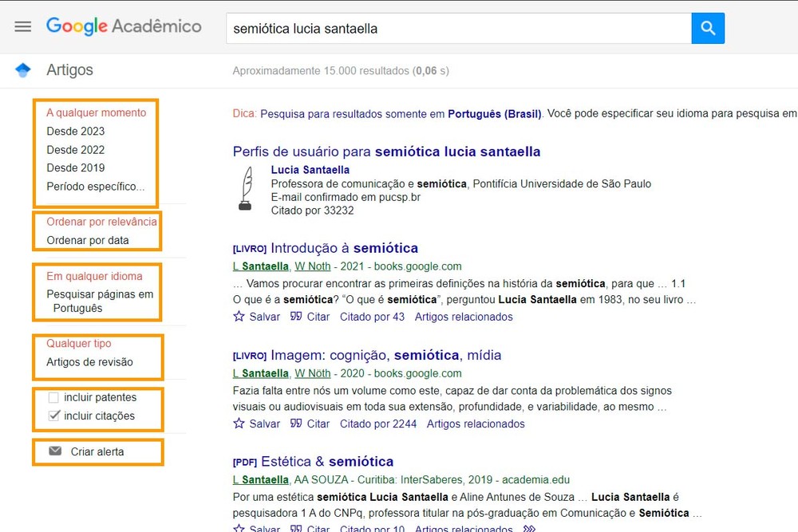Click Artigos relacionados for Imagem: cognição result
798x532 pixels.
click(x=476, y=424)
